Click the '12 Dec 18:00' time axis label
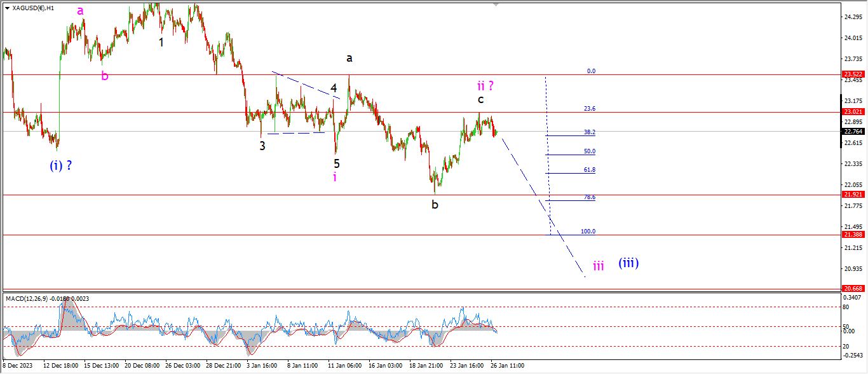 pos(60,366)
